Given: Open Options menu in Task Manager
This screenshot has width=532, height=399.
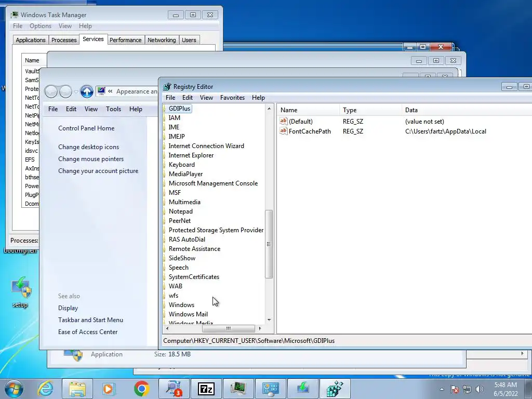Looking at the screenshot, I should [x=41, y=26].
